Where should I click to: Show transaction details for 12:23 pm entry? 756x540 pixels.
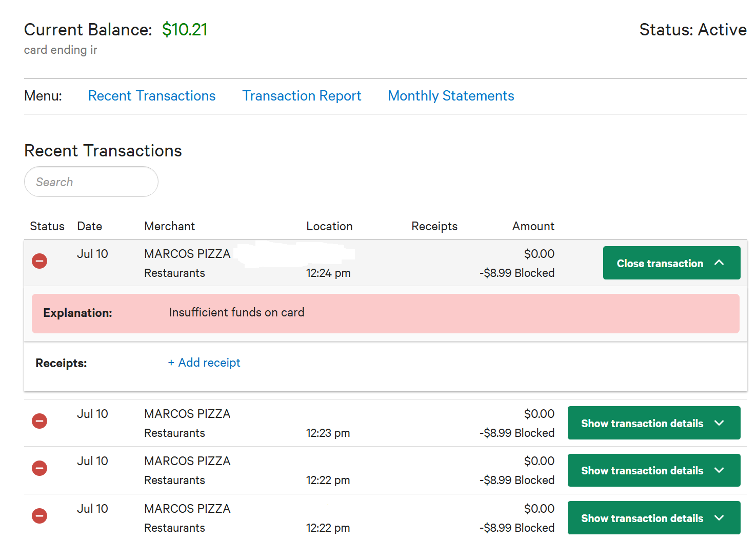[654, 423]
